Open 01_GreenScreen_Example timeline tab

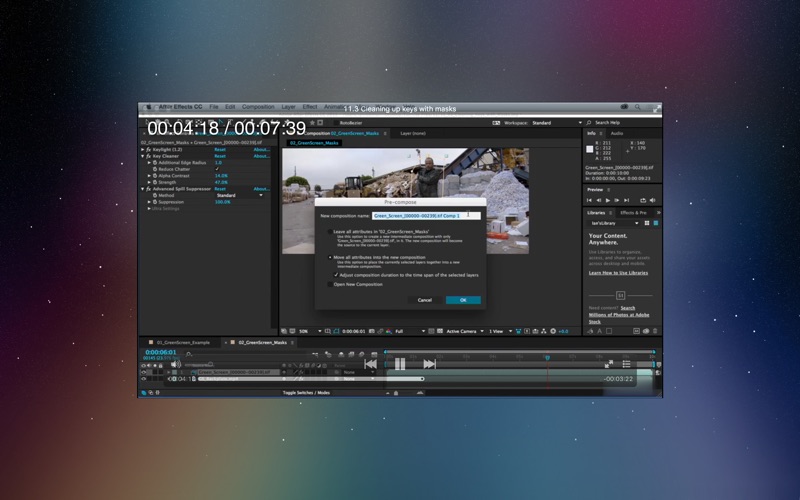183,342
